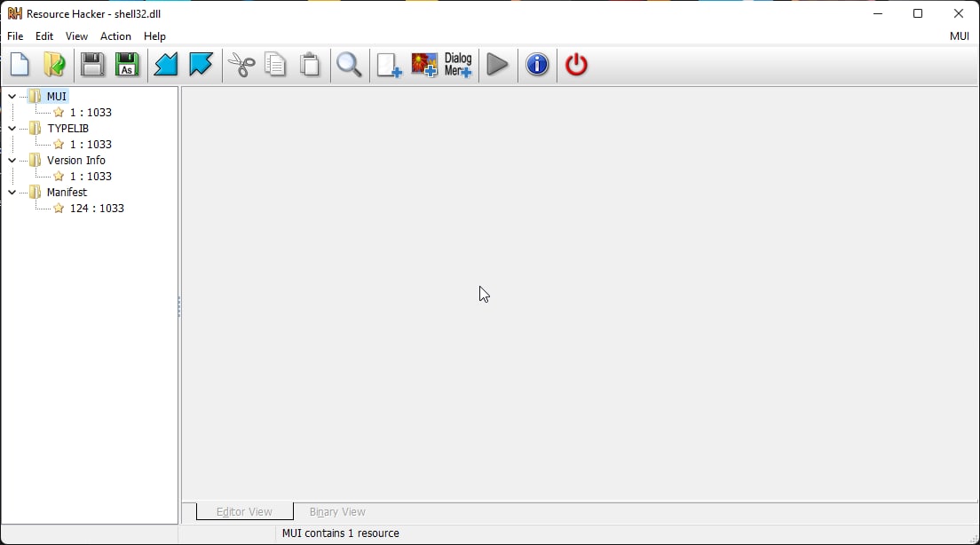Collapse the Version Info tree node
Screen dimensions: 980x545
12,160
